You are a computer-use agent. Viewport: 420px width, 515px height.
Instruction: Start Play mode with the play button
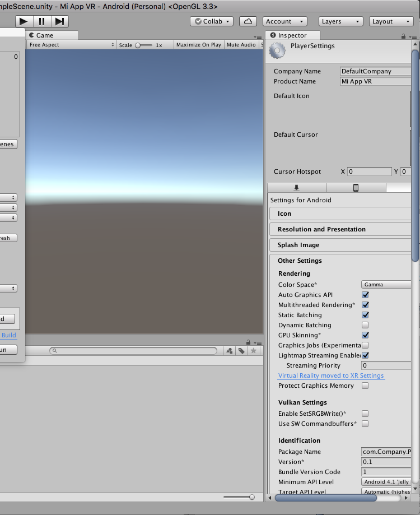24,21
